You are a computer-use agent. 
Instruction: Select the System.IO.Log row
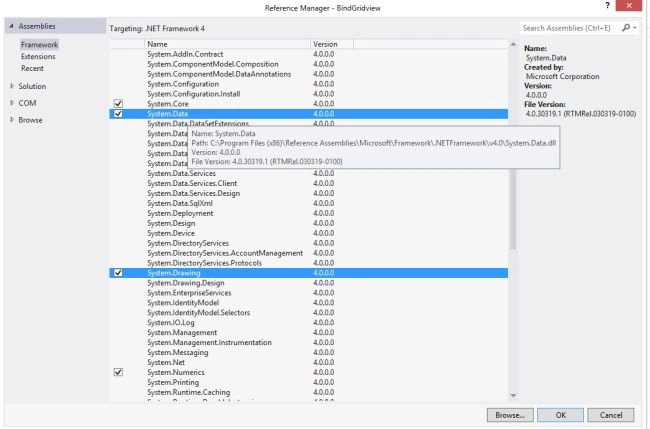308,322
